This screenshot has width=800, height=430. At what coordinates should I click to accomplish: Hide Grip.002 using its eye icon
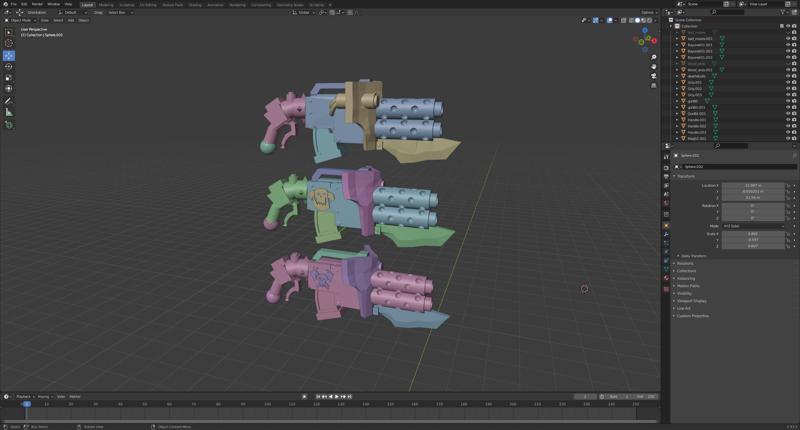pyautogui.click(x=787, y=89)
